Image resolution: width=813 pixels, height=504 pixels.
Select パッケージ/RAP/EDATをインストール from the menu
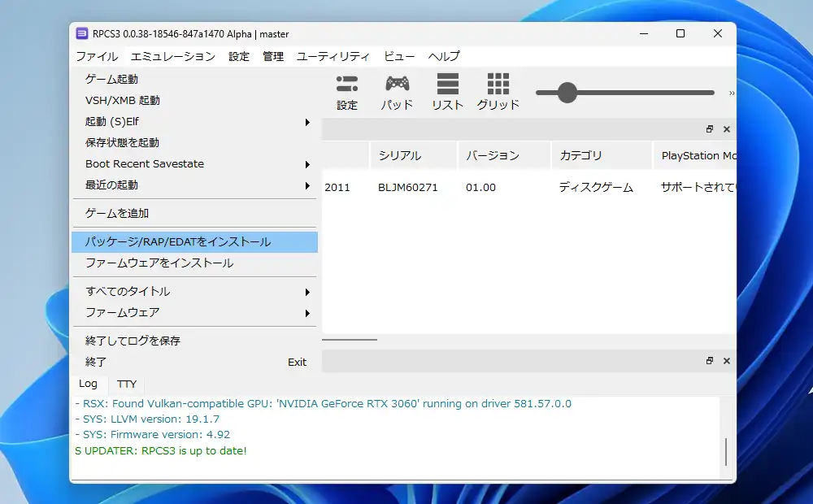tap(195, 241)
